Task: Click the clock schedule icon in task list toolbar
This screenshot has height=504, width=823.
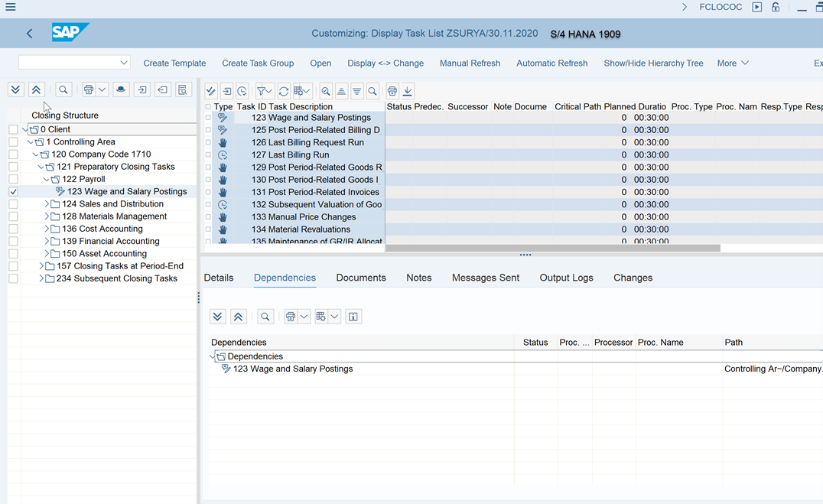Action: pyautogui.click(x=242, y=91)
